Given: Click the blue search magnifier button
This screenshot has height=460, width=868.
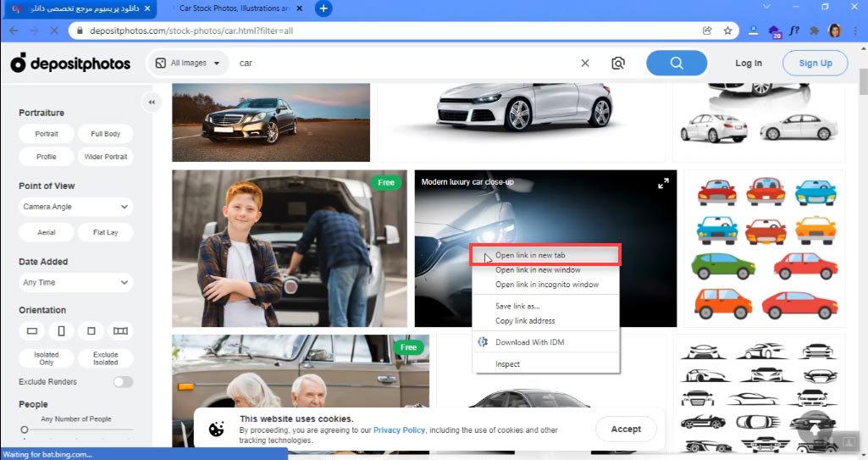Looking at the screenshot, I should tap(677, 63).
